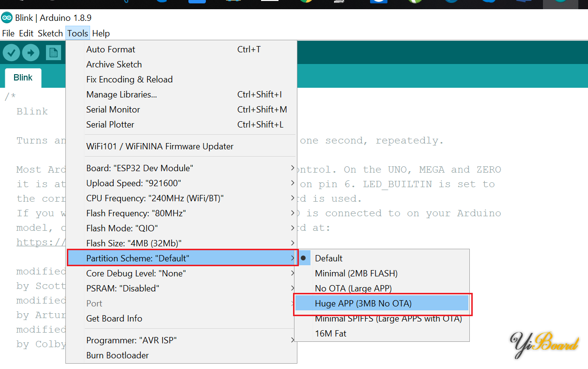The width and height of the screenshot is (588, 369).
Task: Open the Programmer "AVR ISP" submenu
Action: 131,340
